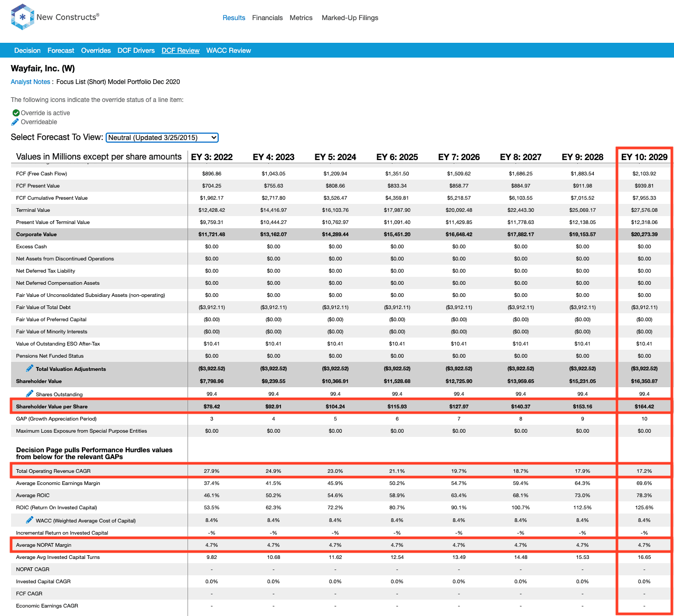Viewport: 674px width, 616px height.
Task: Switch to the Decision tab
Action: (x=27, y=51)
